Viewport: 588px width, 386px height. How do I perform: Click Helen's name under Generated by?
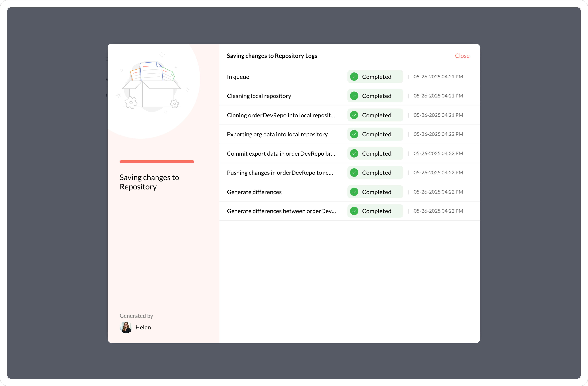coord(143,327)
